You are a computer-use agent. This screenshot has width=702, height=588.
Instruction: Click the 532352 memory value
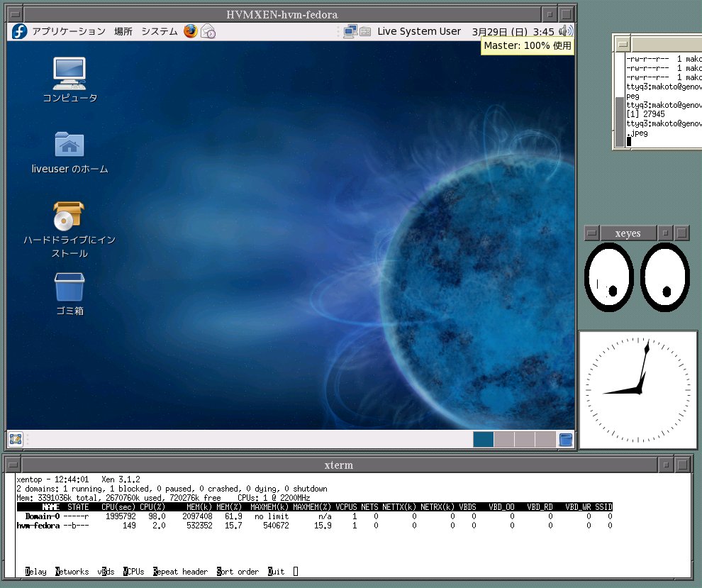199,526
